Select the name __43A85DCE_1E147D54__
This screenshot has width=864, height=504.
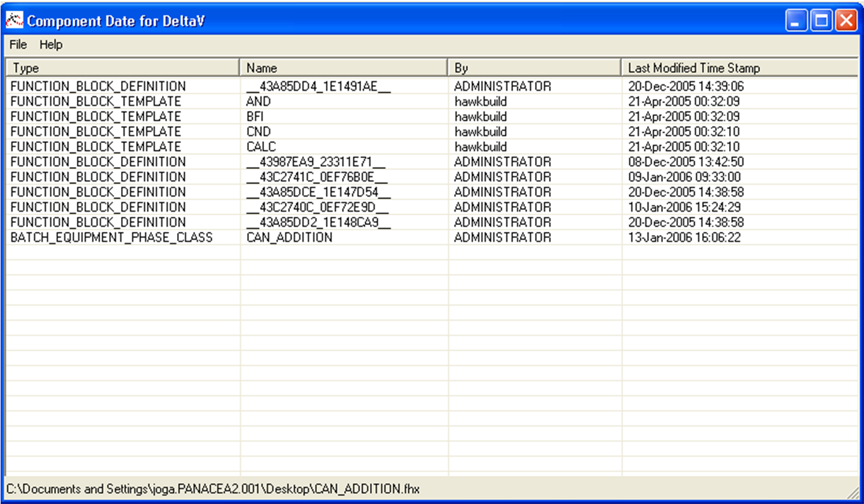click(x=319, y=192)
